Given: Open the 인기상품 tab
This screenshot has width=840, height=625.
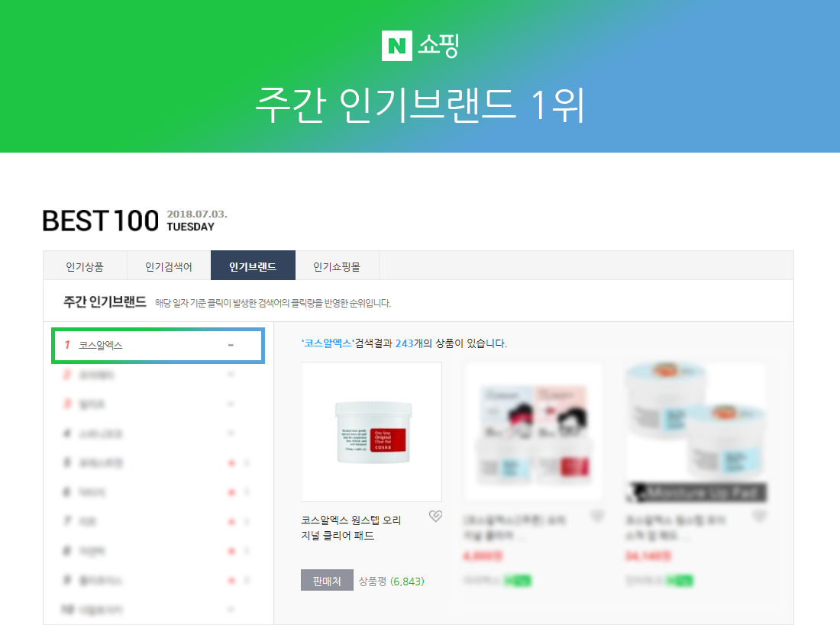Looking at the screenshot, I should point(86,266).
